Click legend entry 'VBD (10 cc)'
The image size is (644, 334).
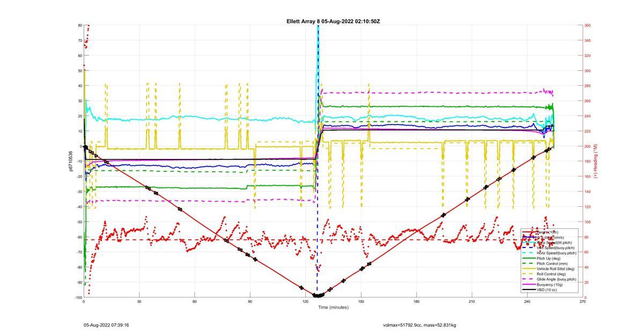(547, 290)
